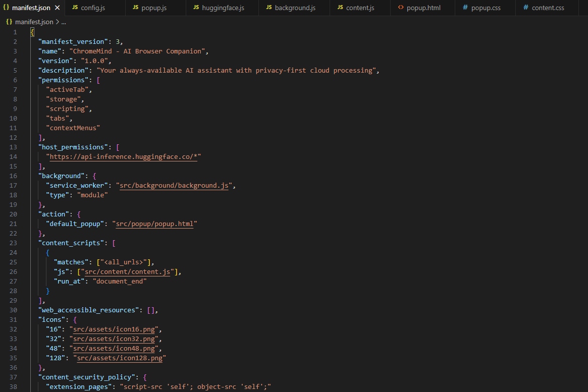The image size is (588, 392).
Task: Click the "service_worker" key
Action: point(77,186)
